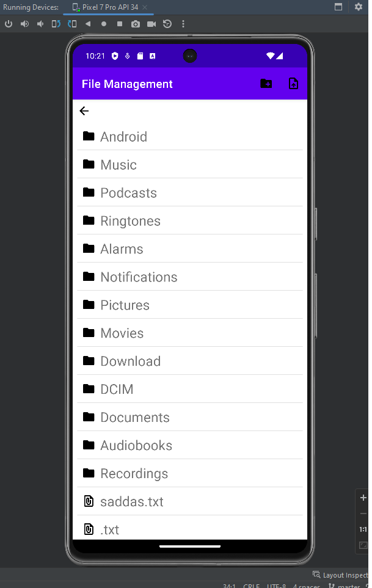Tap the emulator Home circle button
This screenshot has height=588, width=372.
pos(104,24)
